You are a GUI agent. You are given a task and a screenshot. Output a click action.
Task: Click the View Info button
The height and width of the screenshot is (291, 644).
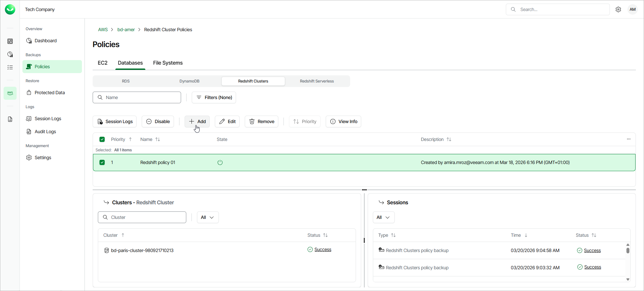(343, 121)
